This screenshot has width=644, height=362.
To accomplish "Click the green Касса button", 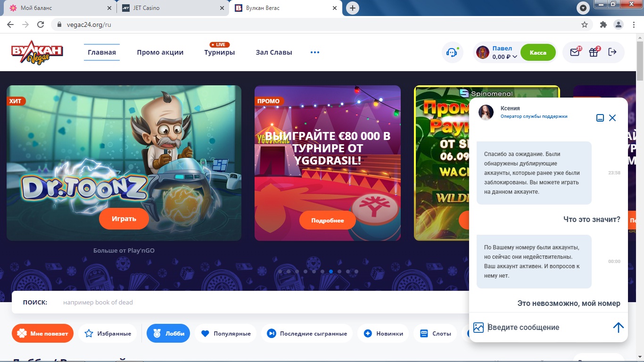I will (x=538, y=52).
